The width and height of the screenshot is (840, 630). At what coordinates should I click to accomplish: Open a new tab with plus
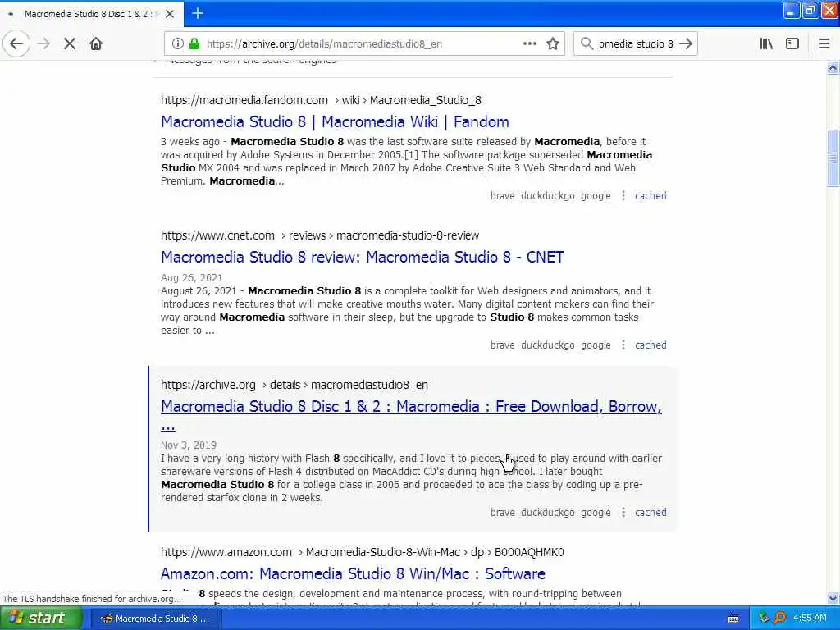tap(198, 13)
